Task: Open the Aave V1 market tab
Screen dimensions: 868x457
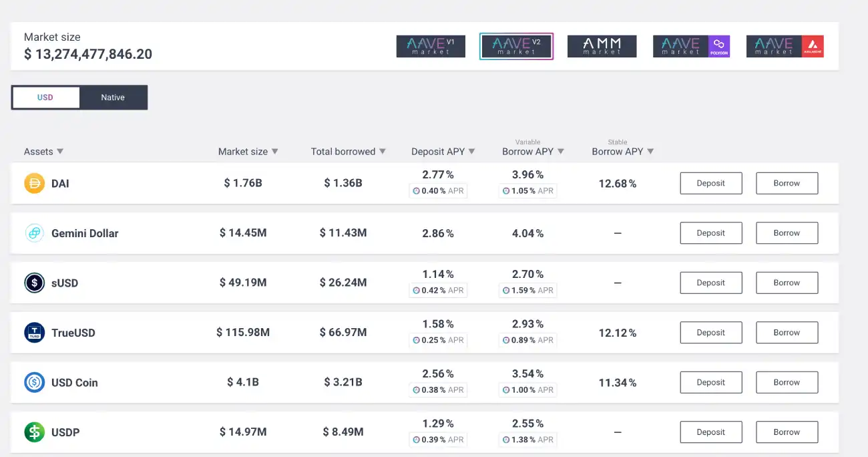Action: click(x=431, y=46)
